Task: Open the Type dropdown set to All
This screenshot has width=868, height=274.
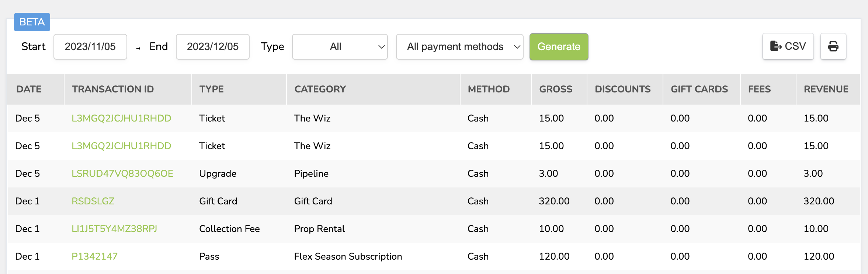Action: pyautogui.click(x=340, y=47)
